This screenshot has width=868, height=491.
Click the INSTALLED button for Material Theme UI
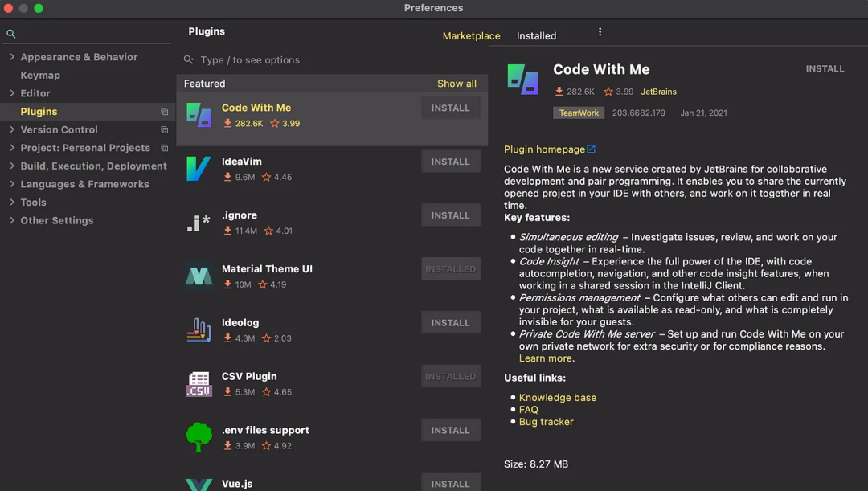451,269
